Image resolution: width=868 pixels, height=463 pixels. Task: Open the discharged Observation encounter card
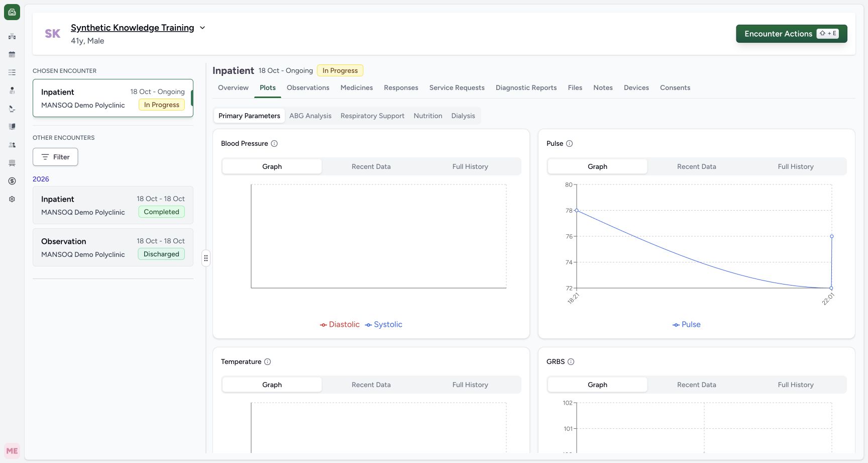point(113,248)
